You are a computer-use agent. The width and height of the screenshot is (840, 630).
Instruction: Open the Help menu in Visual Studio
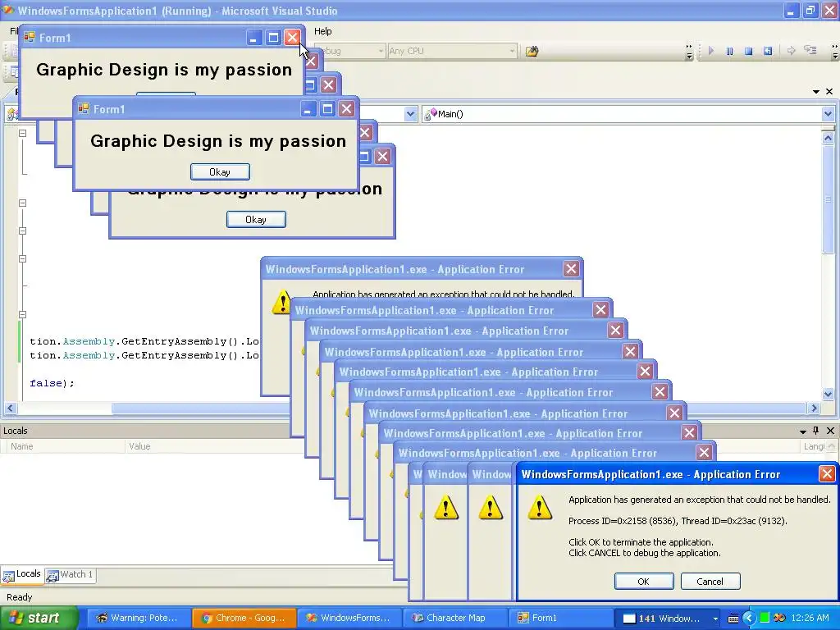click(x=322, y=31)
